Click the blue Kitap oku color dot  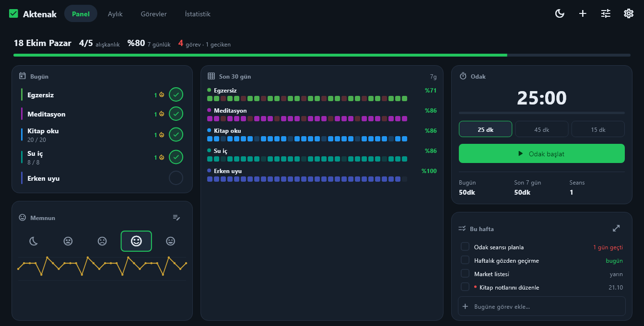point(209,130)
